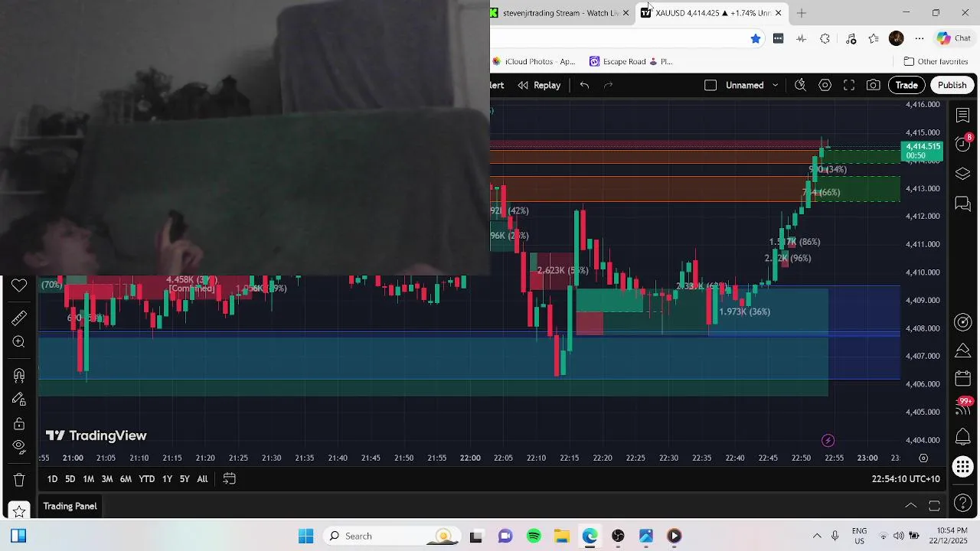The width and height of the screenshot is (980, 551).
Task: Maximize the Trading Panel
Action: pyautogui.click(x=935, y=506)
